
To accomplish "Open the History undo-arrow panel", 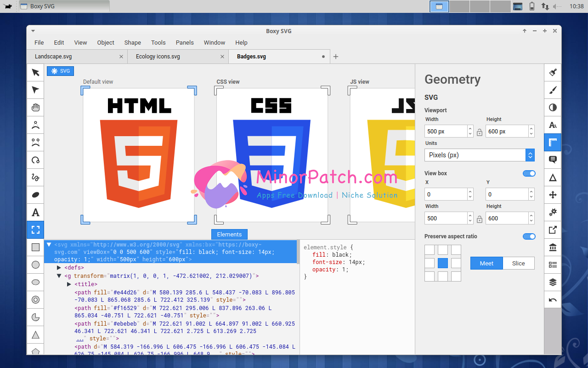I will [x=553, y=299].
